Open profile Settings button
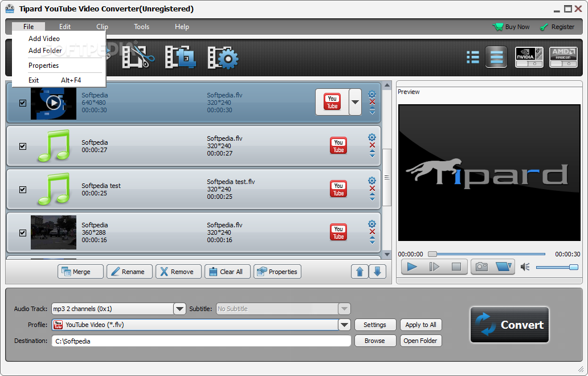 tap(375, 325)
